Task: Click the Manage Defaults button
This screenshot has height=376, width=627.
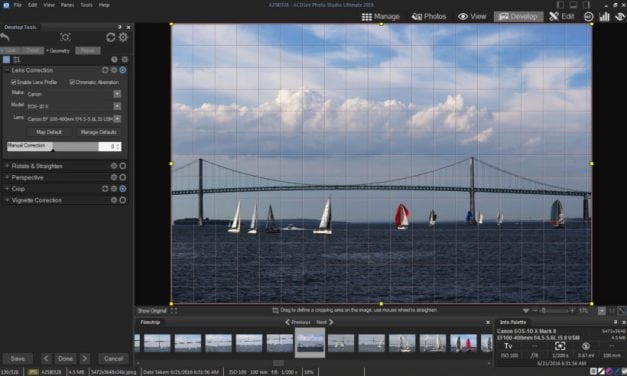Action: coord(99,132)
